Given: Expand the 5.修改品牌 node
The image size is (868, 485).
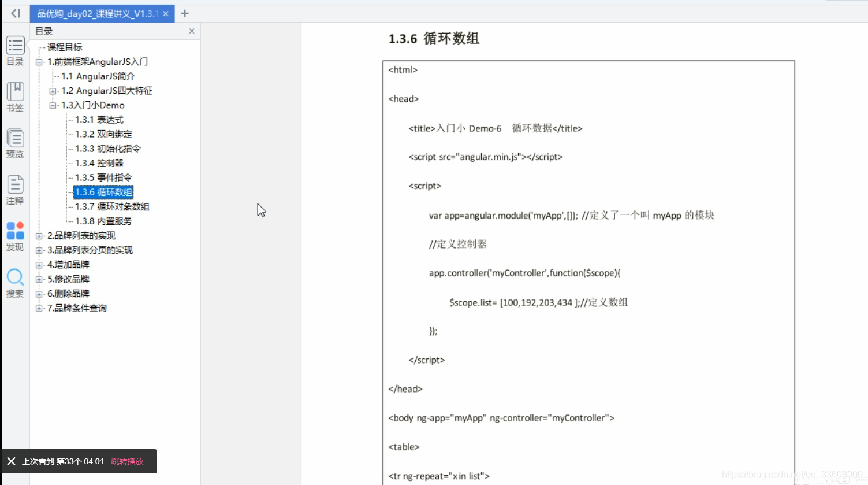Looking at the screenshot, I should [x=39, y=279].
